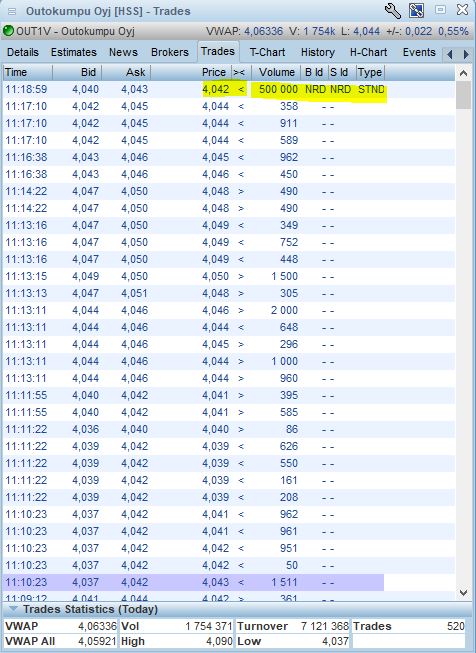Click the OUT1V - Outokumpu Oyj instrument label
Screen dimensions: 476x653
point(75,31)
